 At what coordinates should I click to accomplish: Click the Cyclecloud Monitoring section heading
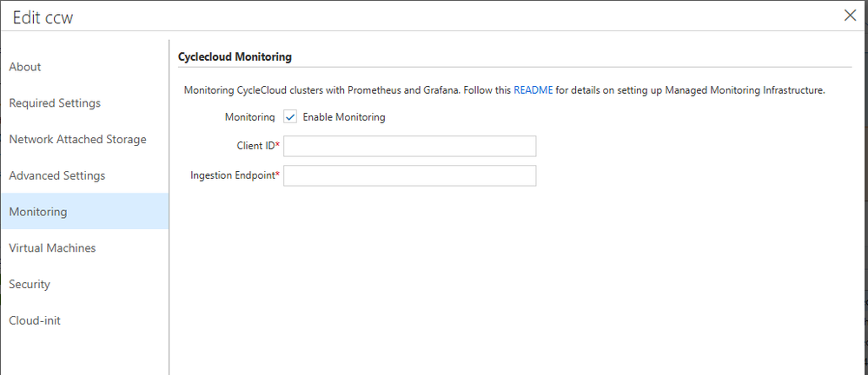pos(235,56)
